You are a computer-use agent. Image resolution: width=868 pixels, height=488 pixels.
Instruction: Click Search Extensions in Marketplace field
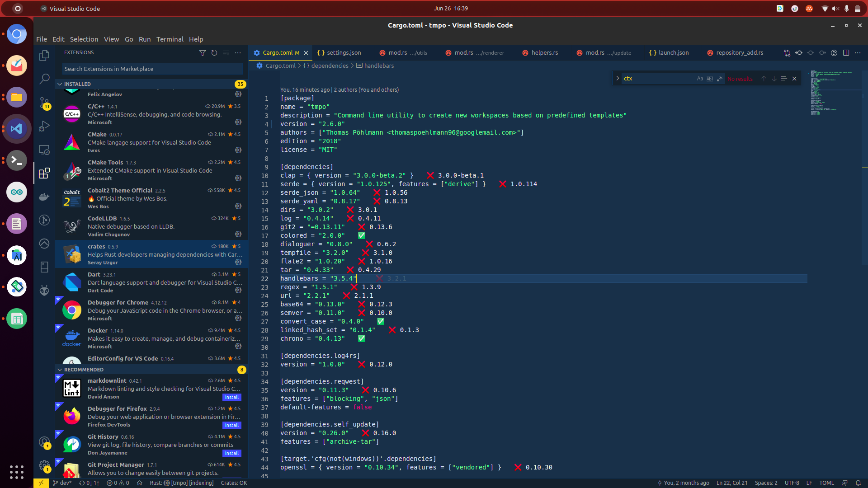click(x=152, y=69)
